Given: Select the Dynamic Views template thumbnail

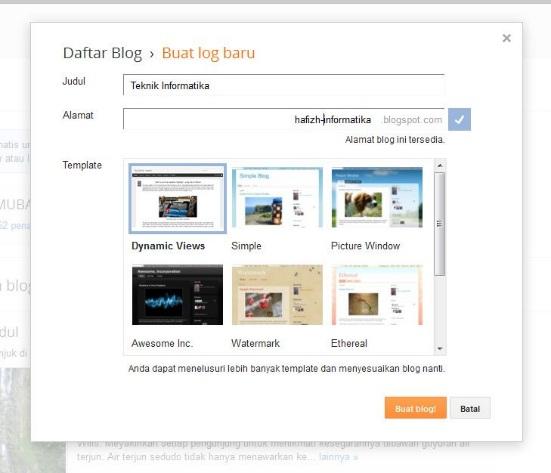Looking at the screenshot, I should pyautogui.click(x=177, y=198).
